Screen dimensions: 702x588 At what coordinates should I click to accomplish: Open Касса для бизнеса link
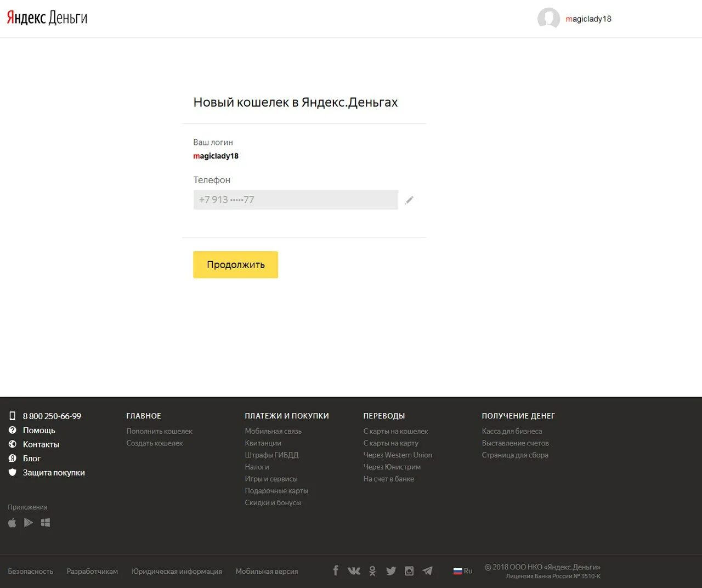pyautogui.click(x=512, y=431)
